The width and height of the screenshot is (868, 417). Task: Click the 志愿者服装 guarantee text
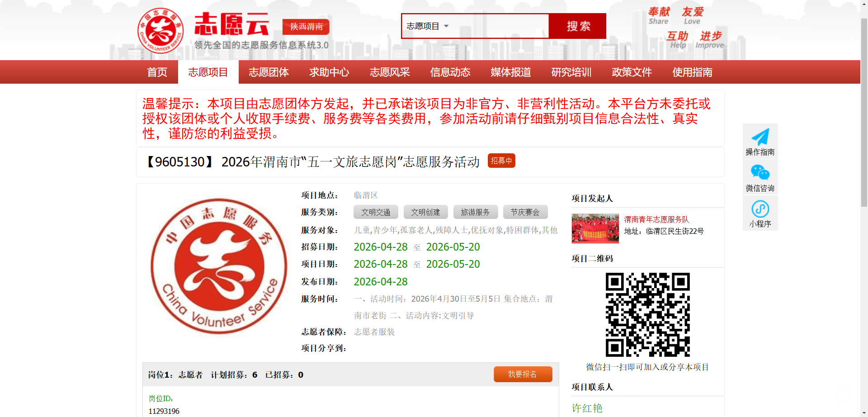click(374, 332)
